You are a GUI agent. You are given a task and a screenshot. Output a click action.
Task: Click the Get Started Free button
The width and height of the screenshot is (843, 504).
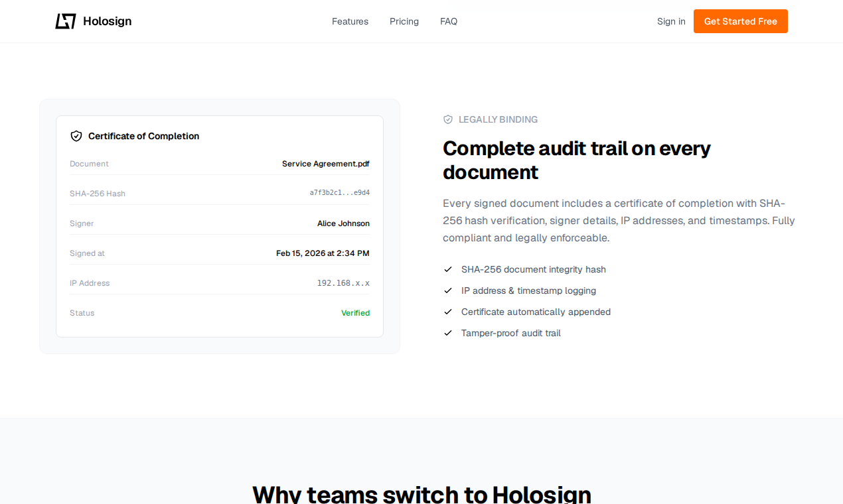click(x=741, y=21)
